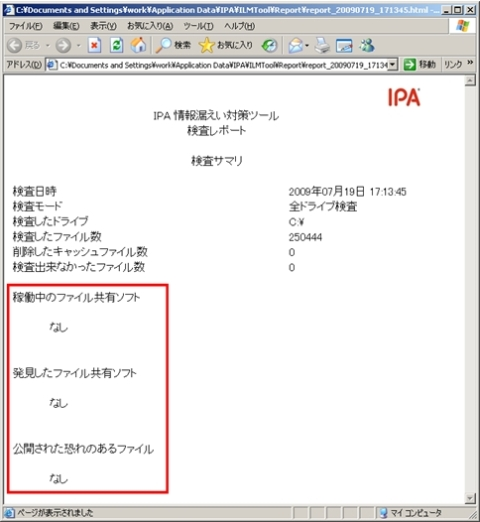Image resolution: width=480 pixels, height=522 pixels.
Task: Stop page loading with the red X icon
Action: coord(94,45)
